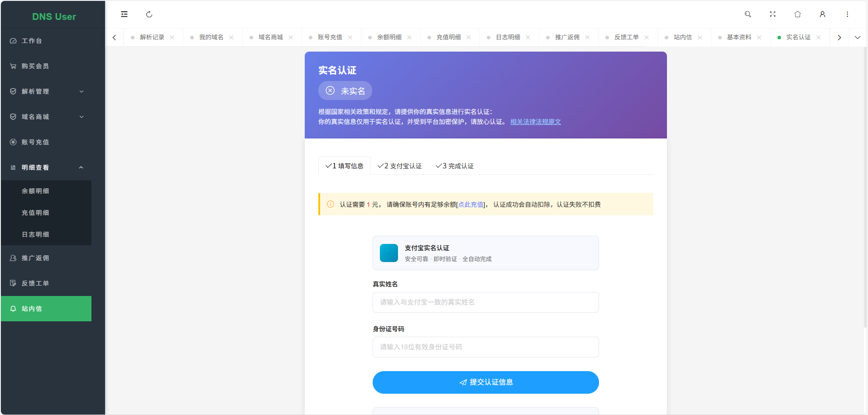Screen dimensions: 868x415
Task: Go home via the house icon
Action: pyautogui.click(x=797, y=14)
